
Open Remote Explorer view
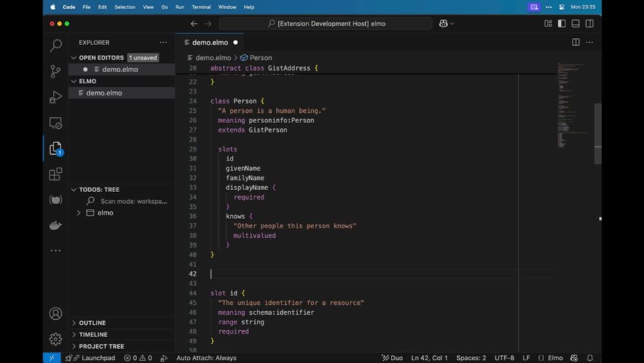coord(55,123)
